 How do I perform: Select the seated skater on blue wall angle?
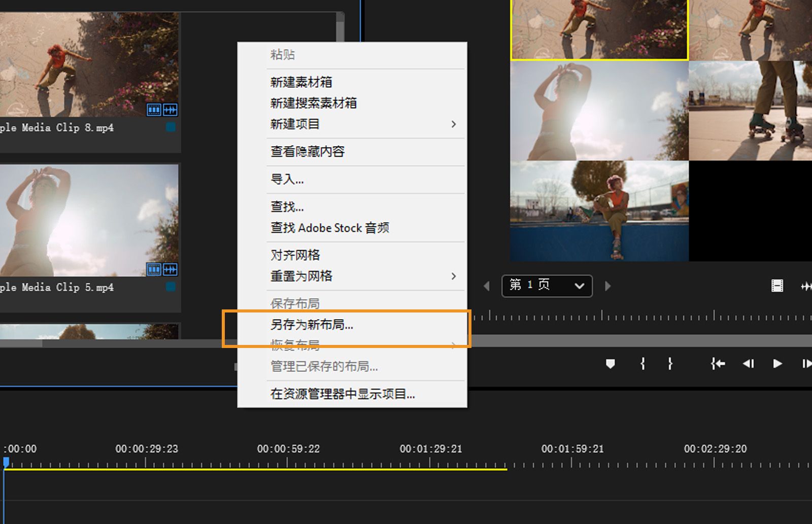(x=599, y=211)
